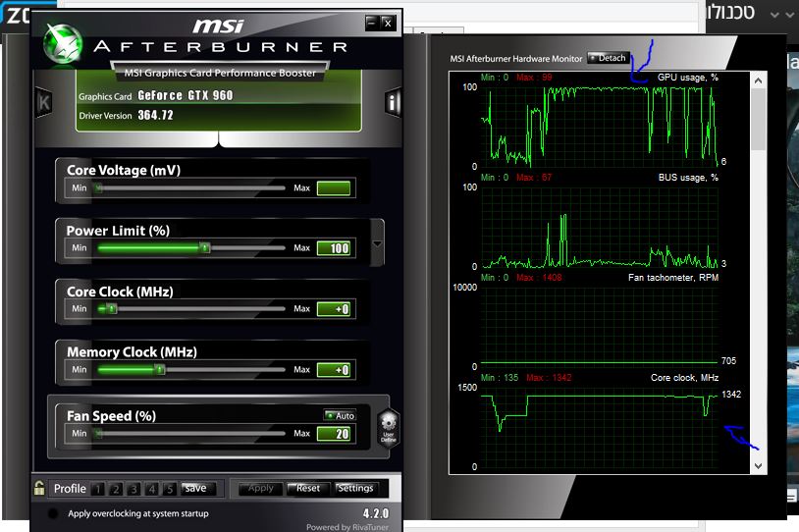Screen dimensions: 799x532
Task: Click the GPU usage graph
Action: click(599, 127)
